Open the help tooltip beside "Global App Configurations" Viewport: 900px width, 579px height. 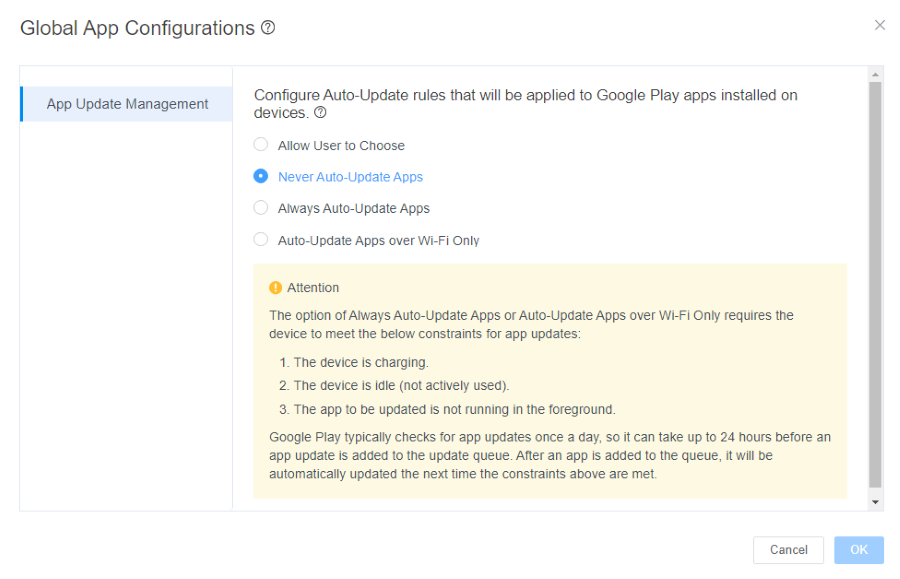tap(264, 27)
